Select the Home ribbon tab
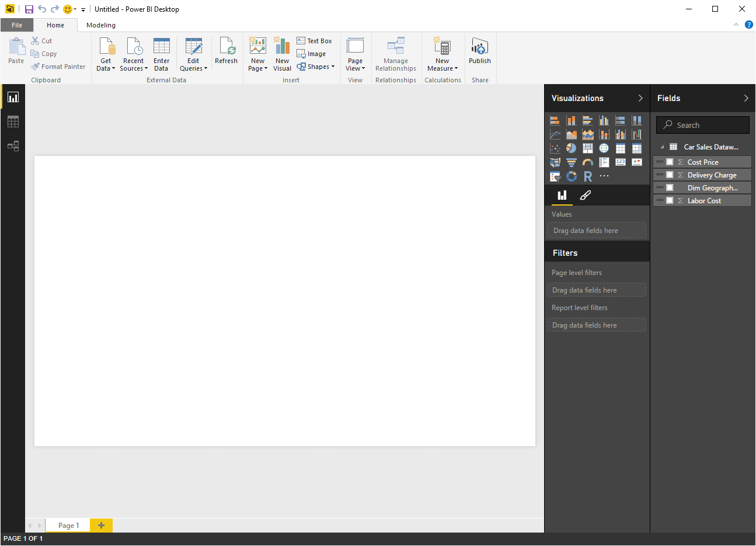 [x=55, y=25]
